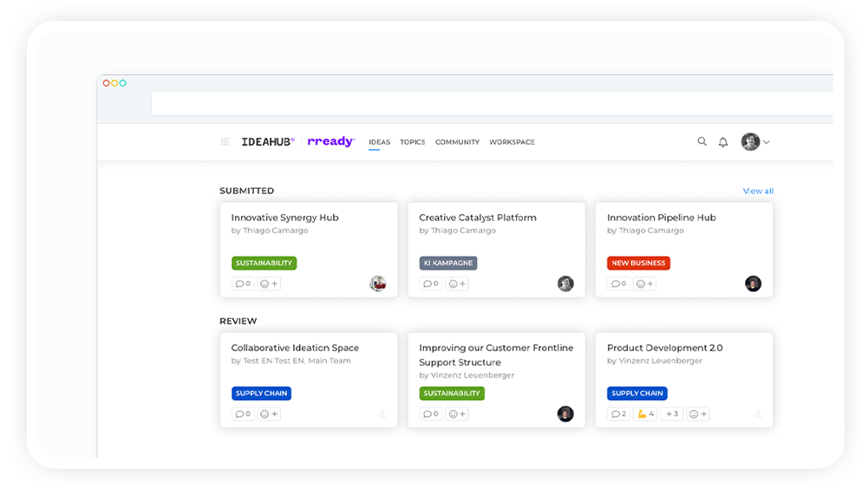Screen dimensions: 868x488
Task: Click 'by Vinzenz Leuenberger' under Product Development 2.0
Action: point(655,361)
